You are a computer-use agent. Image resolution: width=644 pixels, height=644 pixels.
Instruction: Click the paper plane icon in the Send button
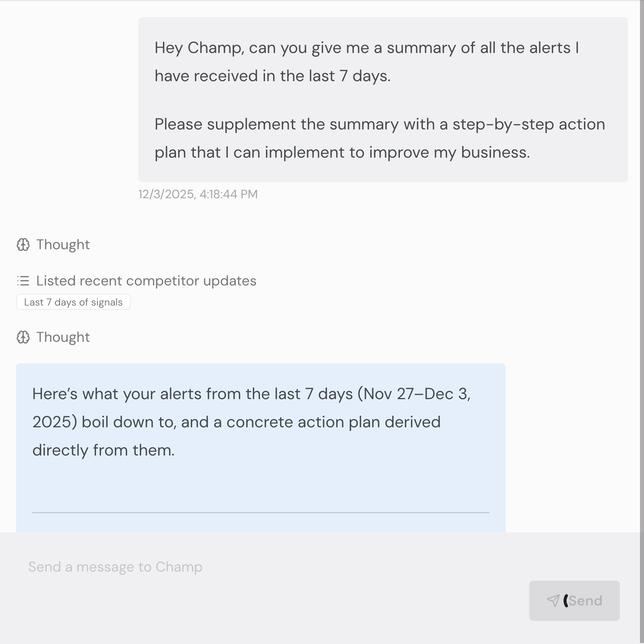553,600
